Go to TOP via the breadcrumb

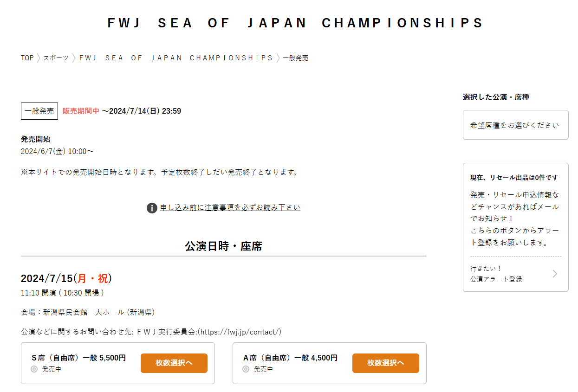point(27,58)
